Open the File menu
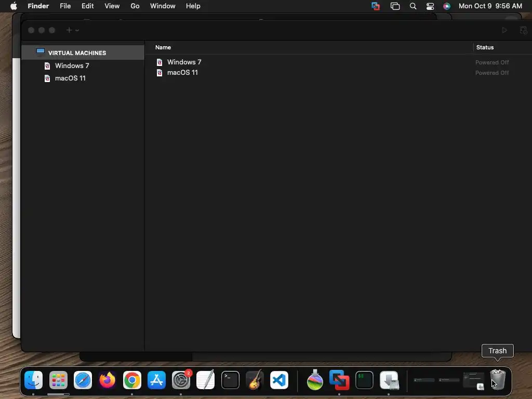 (65, 6)
